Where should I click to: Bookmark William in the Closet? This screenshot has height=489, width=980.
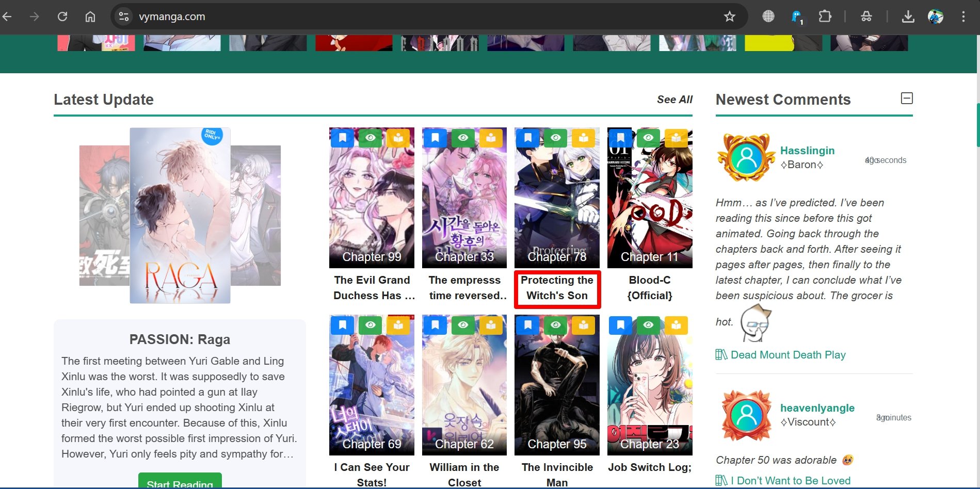pos(435,325)
